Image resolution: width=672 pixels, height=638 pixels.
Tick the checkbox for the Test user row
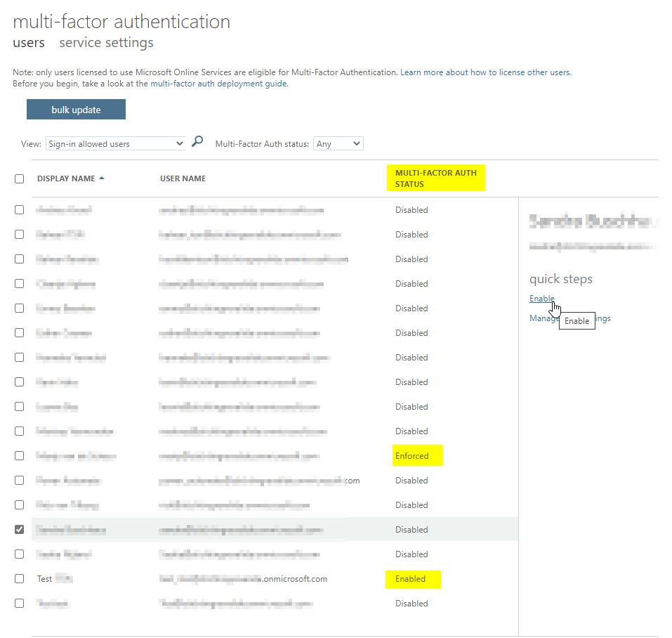click(x=19, y=579)
